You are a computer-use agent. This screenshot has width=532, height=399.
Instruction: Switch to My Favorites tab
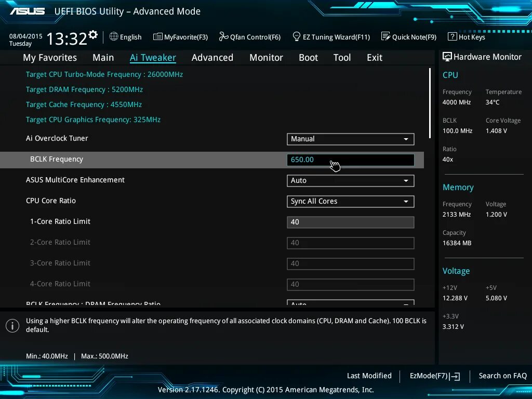[x=50, y=58]
